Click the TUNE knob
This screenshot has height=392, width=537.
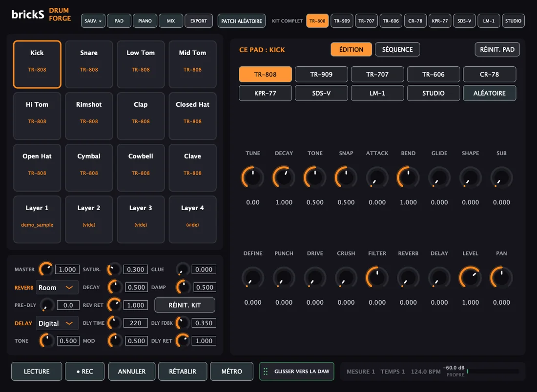[x=253, y=177]
